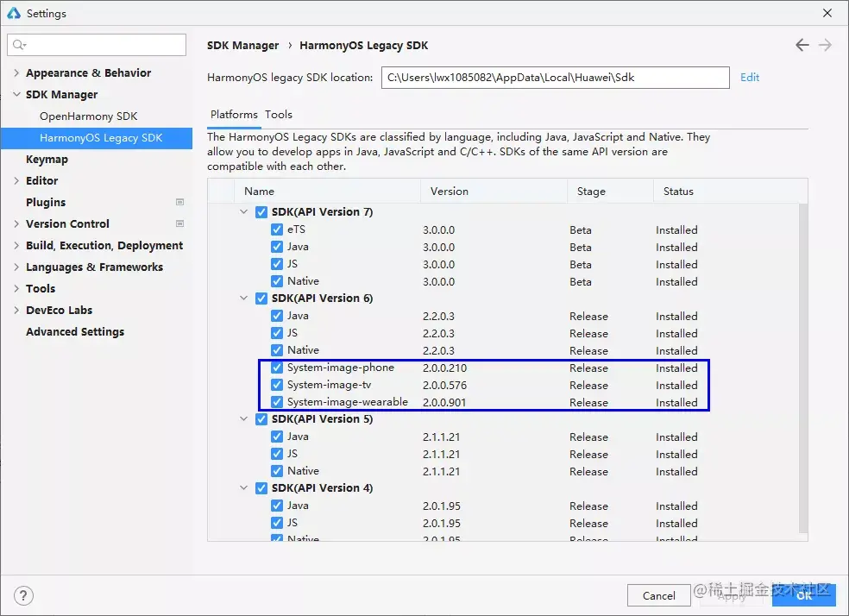This screenshot has height=616, width=849.
Task: Collapse the SDK Manager tree node
Action: pos(16,94)
